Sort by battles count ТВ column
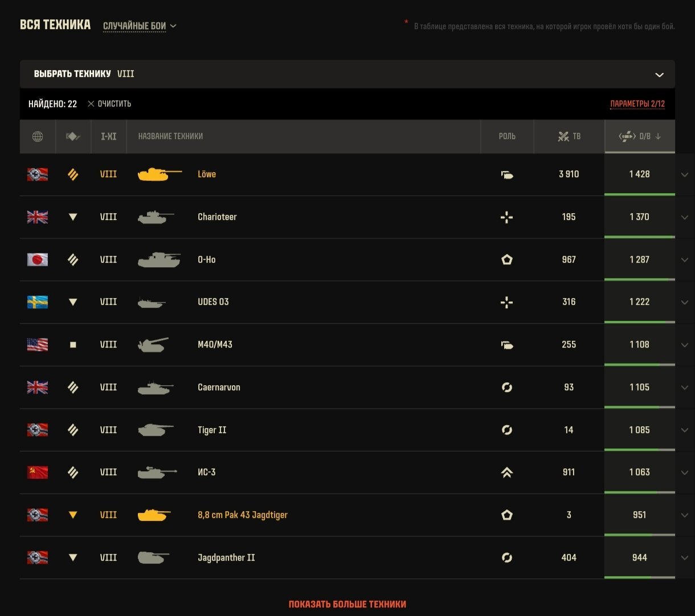The image size is (695, 616). [569, 136]
